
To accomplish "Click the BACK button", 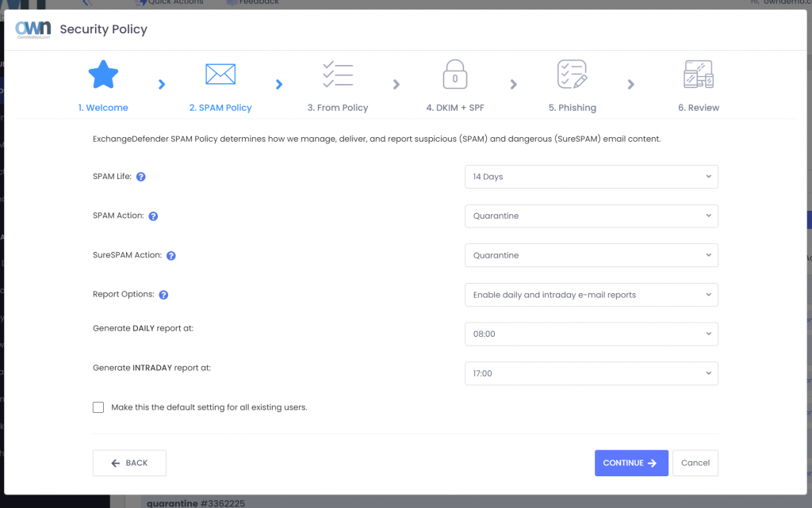I will tap(129, 463).
